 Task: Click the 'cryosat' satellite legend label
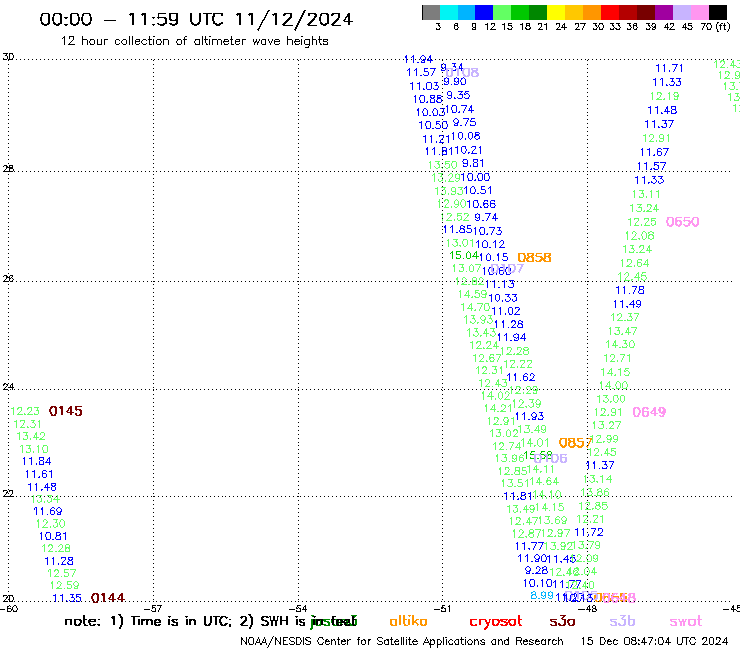(x=496, y=622)
